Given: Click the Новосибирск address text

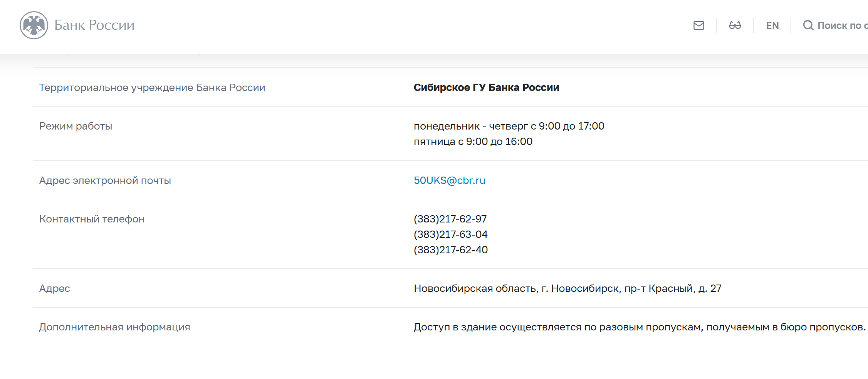Looking at the screenshot, I should (567, 288).
